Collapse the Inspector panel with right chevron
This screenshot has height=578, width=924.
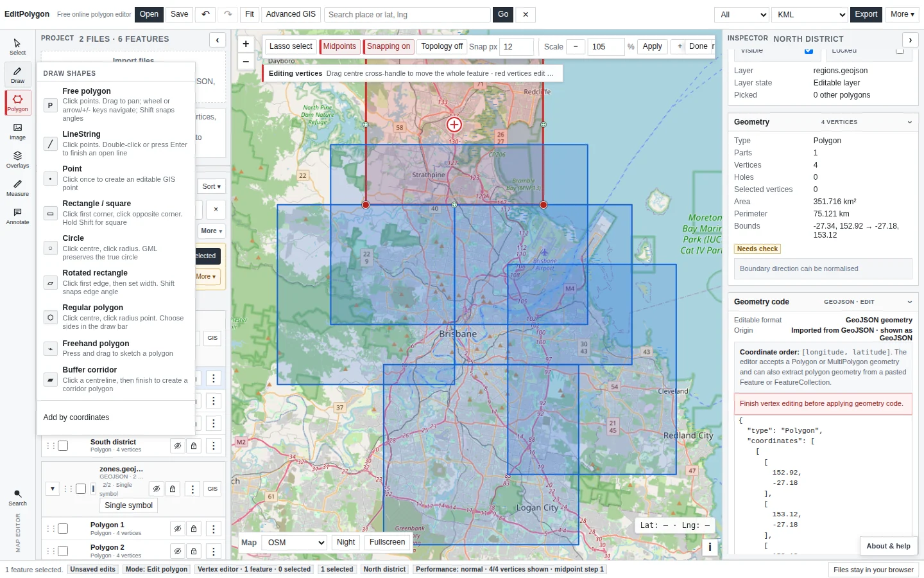click(910, 40)
